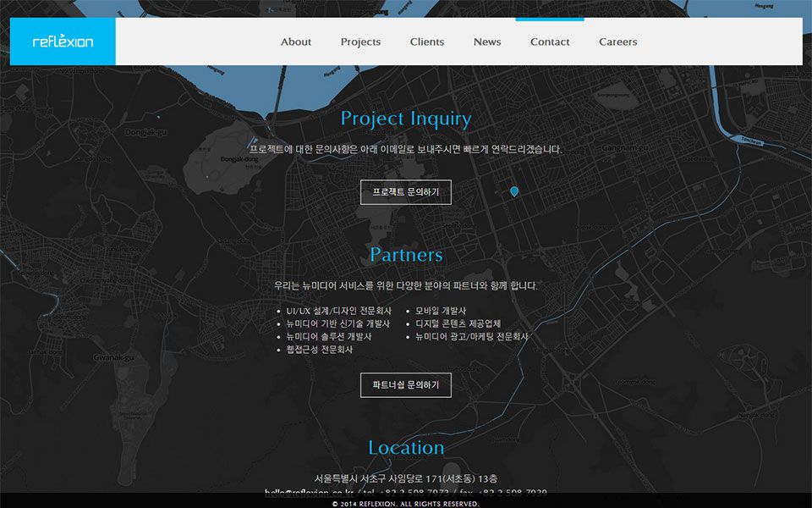Click the Dongjak-gu map label

pos(148,133)
